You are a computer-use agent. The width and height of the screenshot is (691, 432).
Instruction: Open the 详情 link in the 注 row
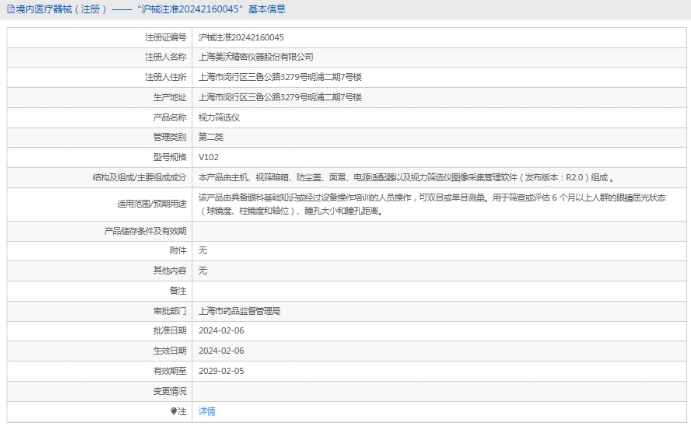[x=207, y=411]
